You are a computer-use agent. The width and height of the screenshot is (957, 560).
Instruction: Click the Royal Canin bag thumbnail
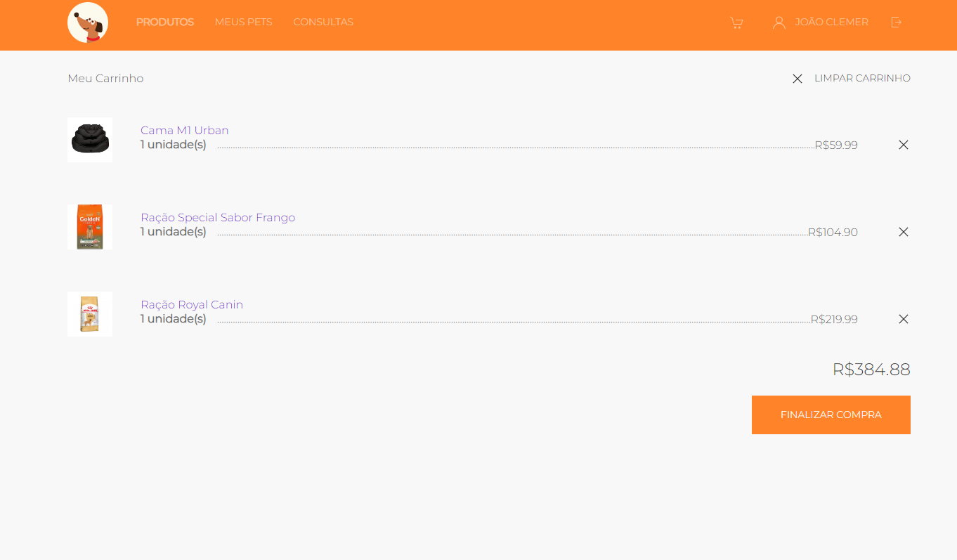90,314
